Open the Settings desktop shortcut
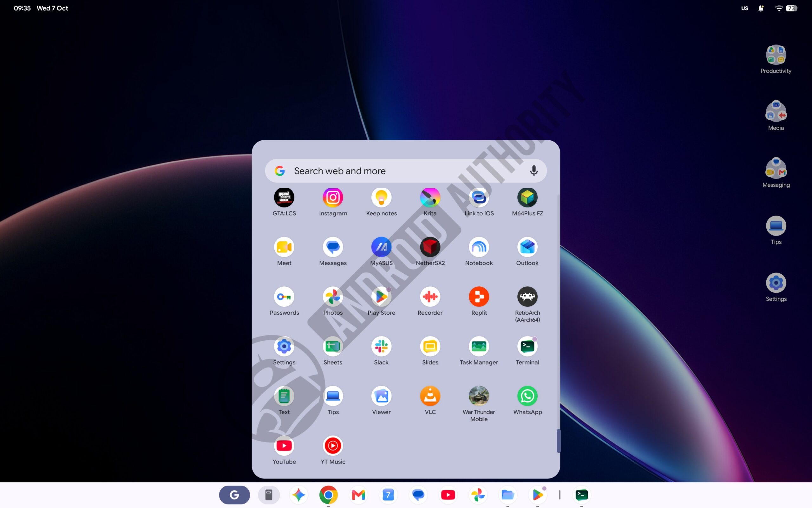 (776, 283)
